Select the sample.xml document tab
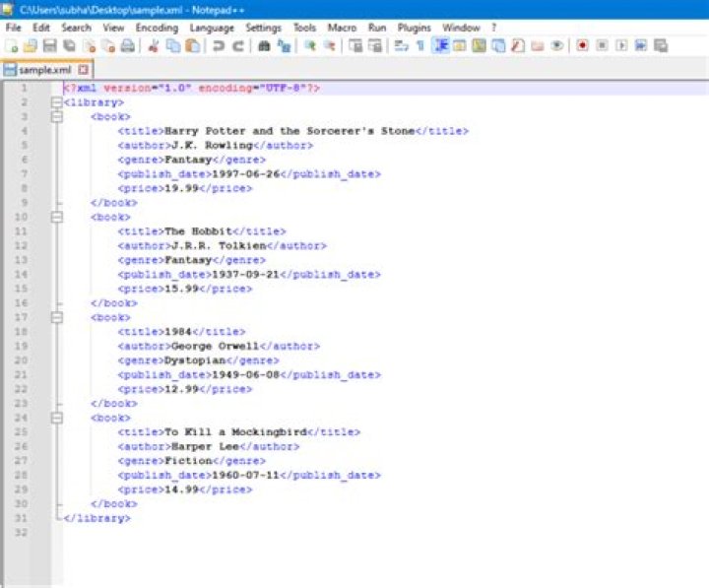This screenshot has height=588, width=709. coord(46,70)
